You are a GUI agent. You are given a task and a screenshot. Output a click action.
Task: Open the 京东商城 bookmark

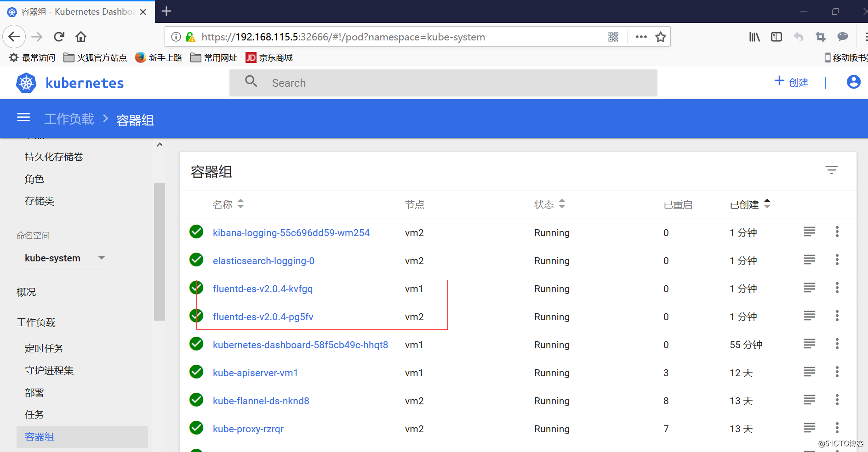[x=269, y=57]
